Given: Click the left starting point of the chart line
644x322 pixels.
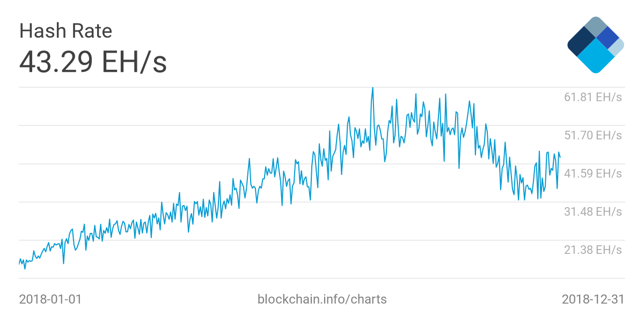Looking at the screenshot, I should pyautogui.click(x=19, y=264).
